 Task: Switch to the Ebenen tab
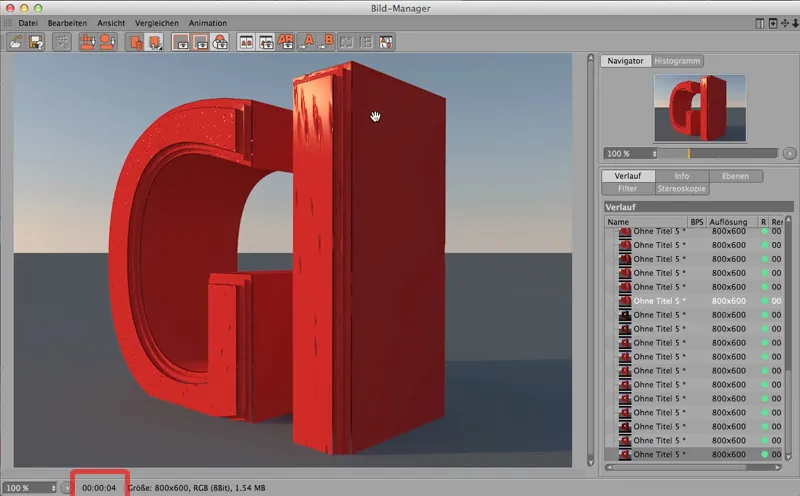735,176
